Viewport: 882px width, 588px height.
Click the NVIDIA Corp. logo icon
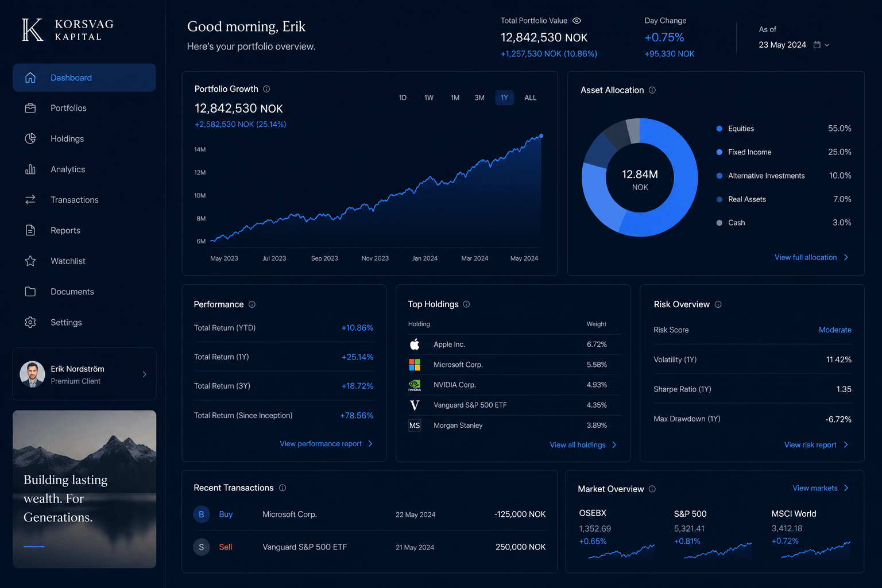(x=415, y=385)
